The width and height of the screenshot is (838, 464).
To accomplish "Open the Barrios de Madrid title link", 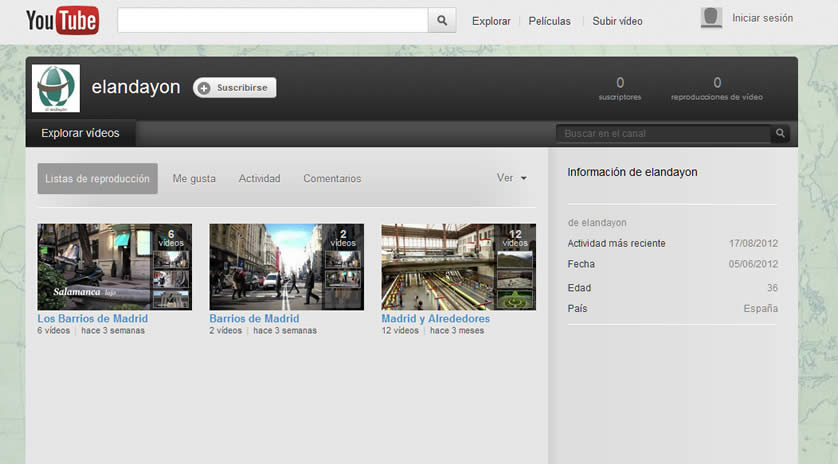I will pos(254,319).
